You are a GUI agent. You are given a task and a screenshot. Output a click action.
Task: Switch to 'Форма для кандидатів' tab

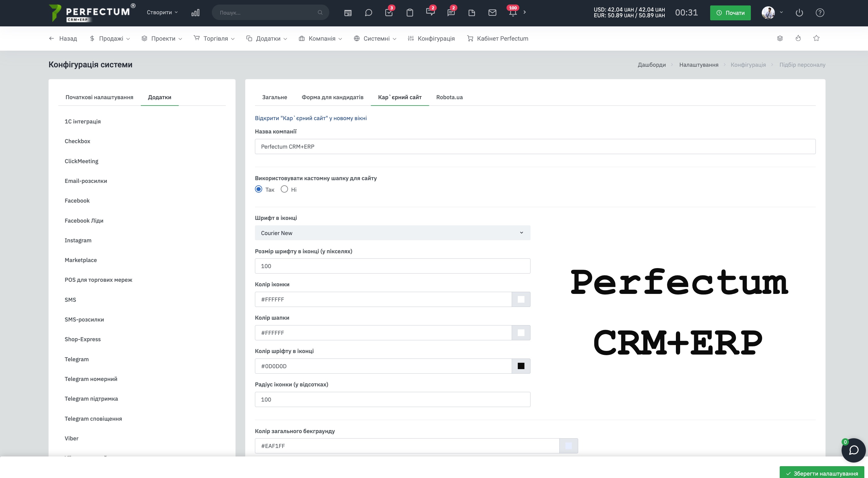333,97
